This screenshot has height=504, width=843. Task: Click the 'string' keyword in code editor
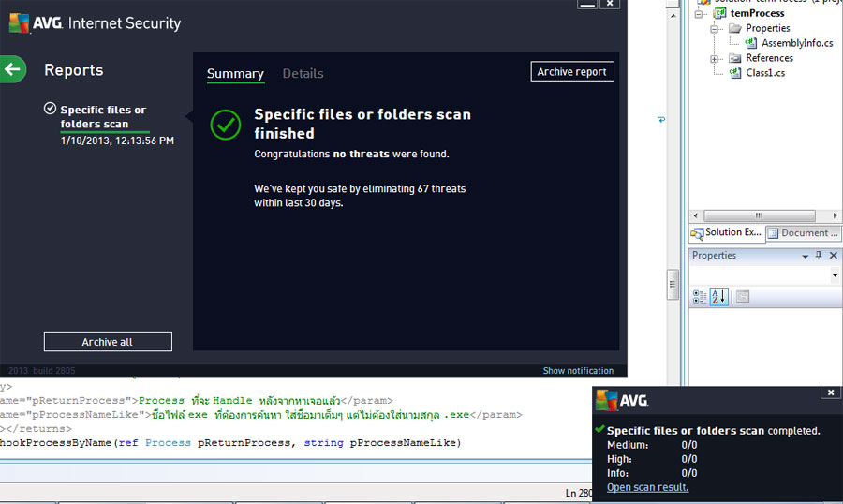[x=323, y=443]
